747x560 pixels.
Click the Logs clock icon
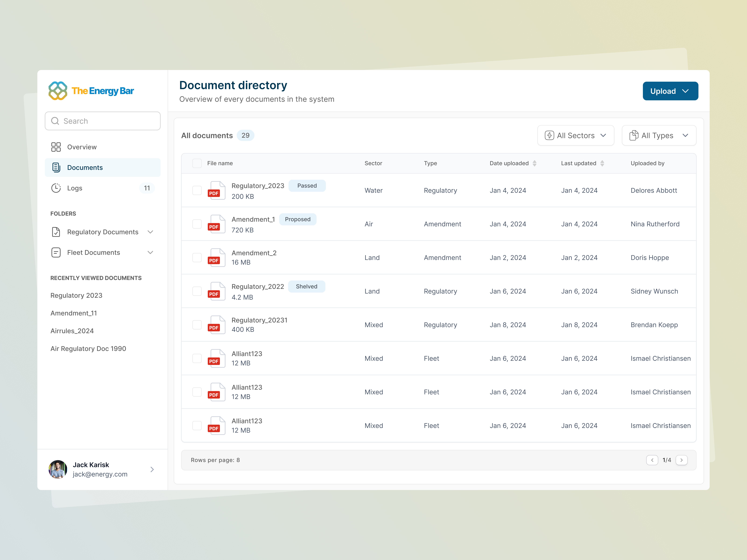point(56,188)
